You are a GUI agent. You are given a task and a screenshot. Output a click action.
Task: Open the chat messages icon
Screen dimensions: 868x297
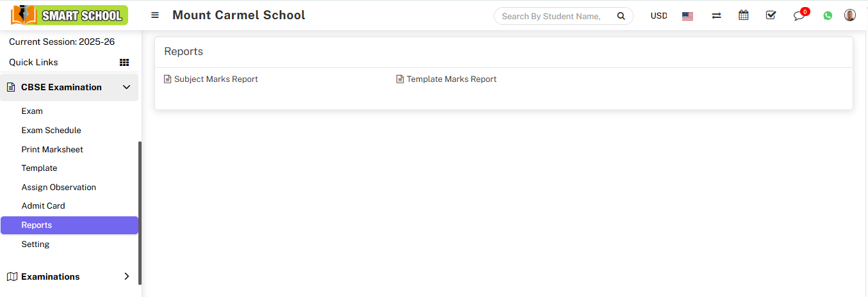[798, 16]
